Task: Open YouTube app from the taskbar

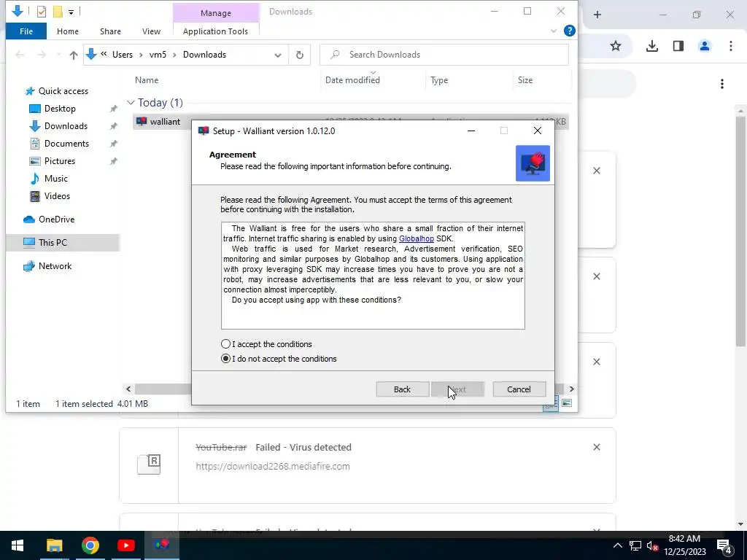Action: (x=125, y=545)
